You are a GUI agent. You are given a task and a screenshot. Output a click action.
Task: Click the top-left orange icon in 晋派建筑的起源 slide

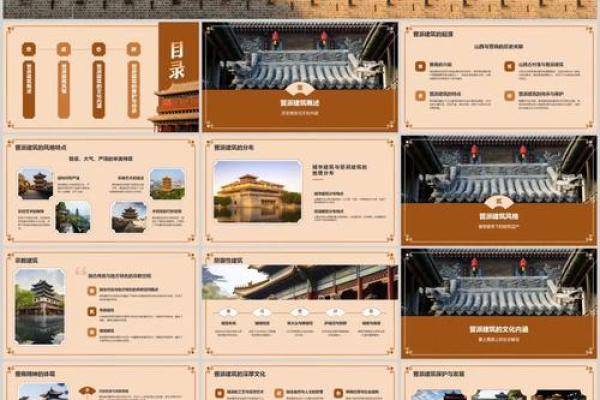point(420,67)
